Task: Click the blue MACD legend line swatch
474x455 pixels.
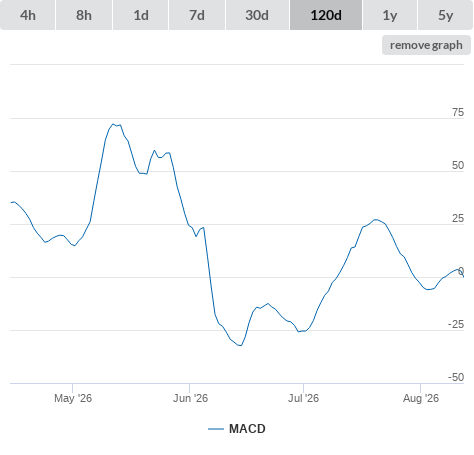Action: point(216,429)
